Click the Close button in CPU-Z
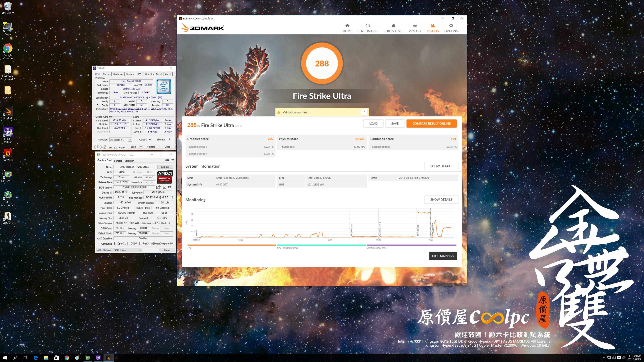 click(167, 147)
